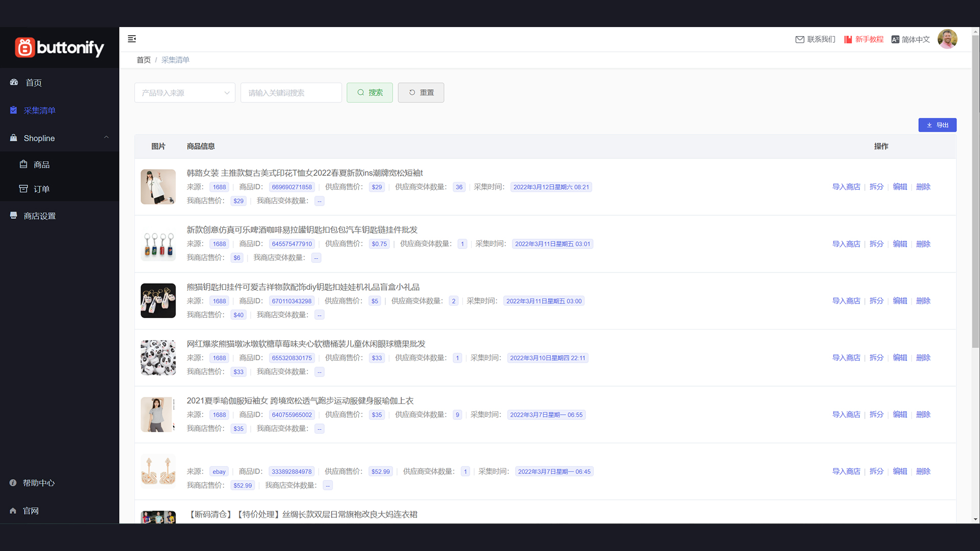Click the buttonify logo
Image resolution: width=980 pixels, height=551 pixels.
[59, 47]
